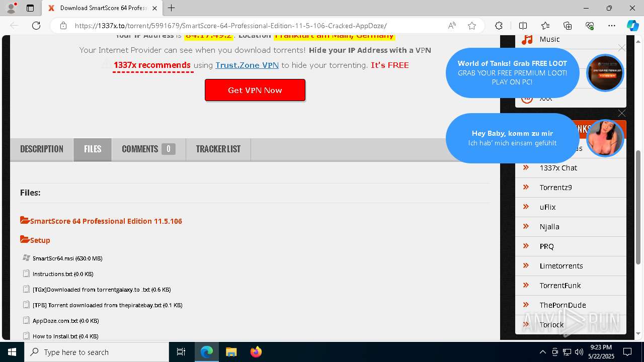Screen dimensions: 644x362
Task: Collapse the Setup folder
Action: tap(35, 240)
